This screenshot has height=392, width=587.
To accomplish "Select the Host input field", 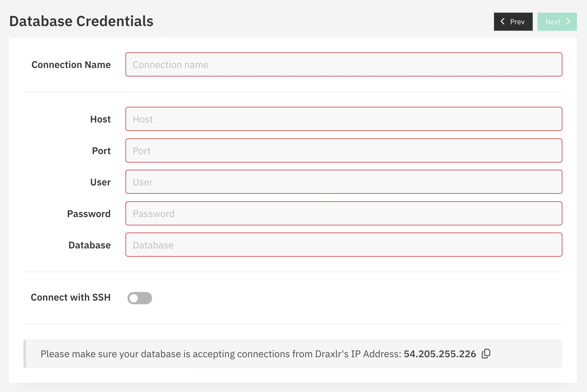I will pyautogui.click(x=344, y=119).
